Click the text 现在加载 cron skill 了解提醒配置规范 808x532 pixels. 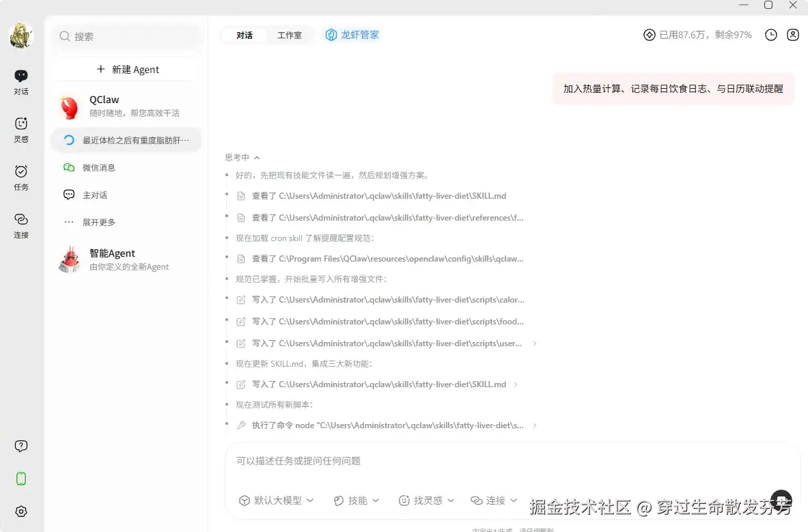305,238
